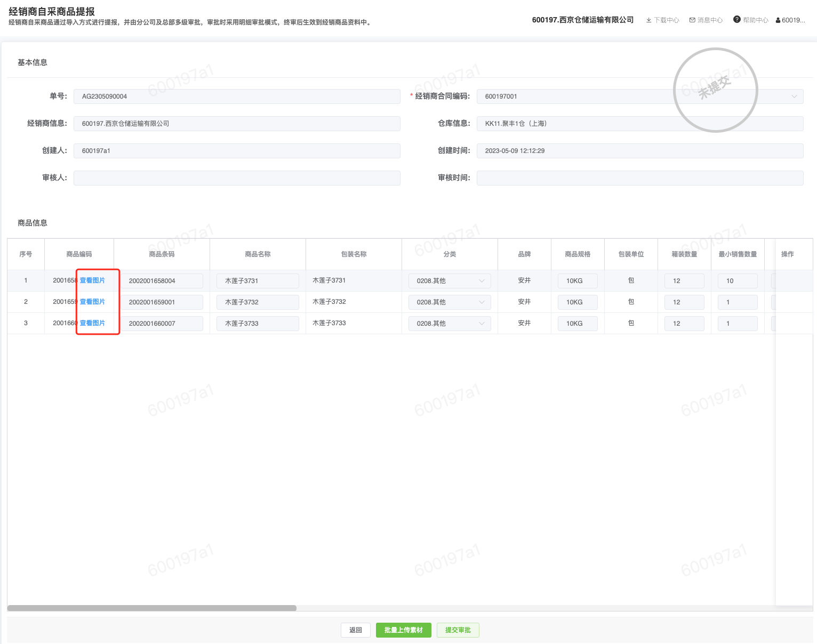Click the 仓库信息 field KK11.聚丰1仓
This screenshot has width=817, height=644.
pos(640,124)
